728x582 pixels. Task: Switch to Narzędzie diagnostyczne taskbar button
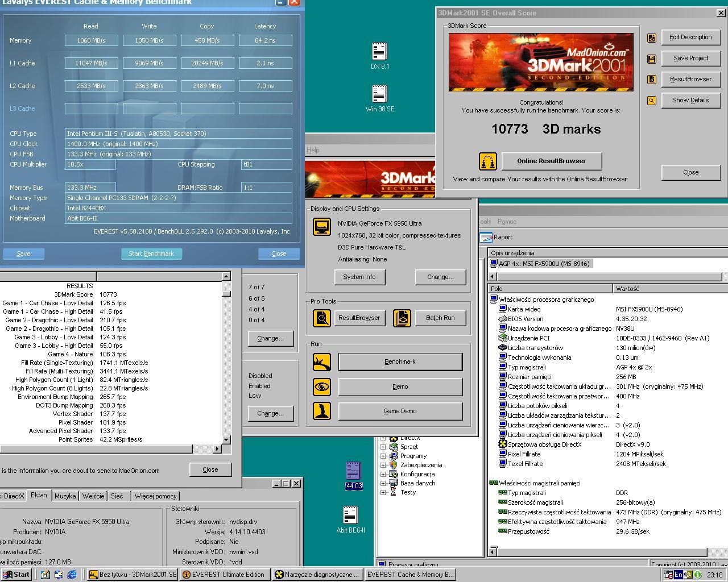(x=317, y=575)
